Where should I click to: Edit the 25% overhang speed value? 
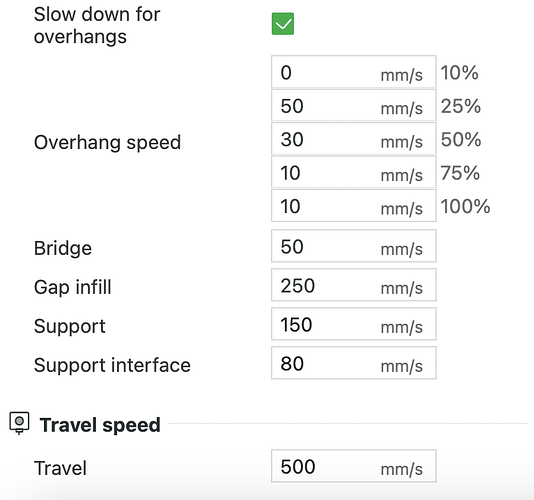click(354, 105)
